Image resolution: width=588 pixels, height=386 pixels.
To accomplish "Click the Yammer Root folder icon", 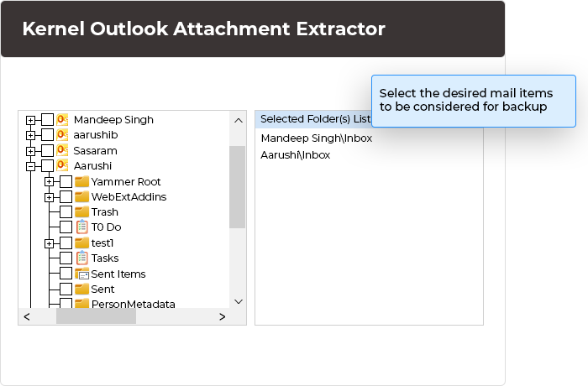I will [x=81, y=181].
